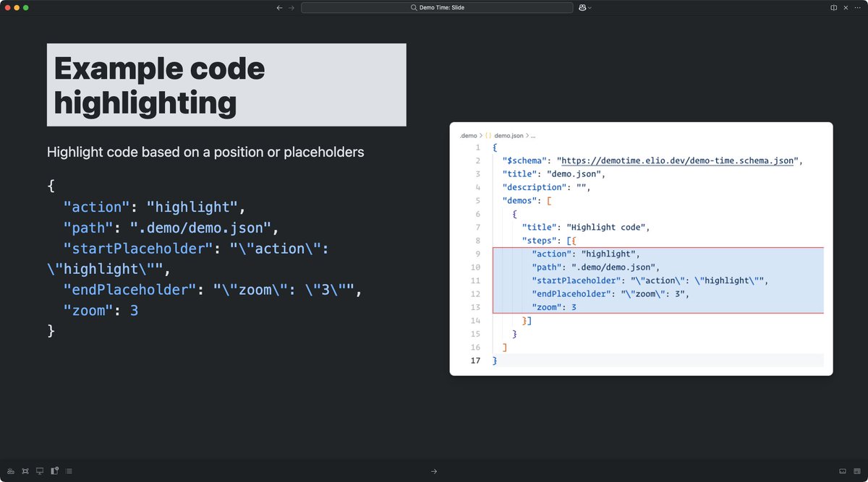Go back with the left arrow in title bar
The height and width of the screenshot is (482, 868).
[279, 7]
